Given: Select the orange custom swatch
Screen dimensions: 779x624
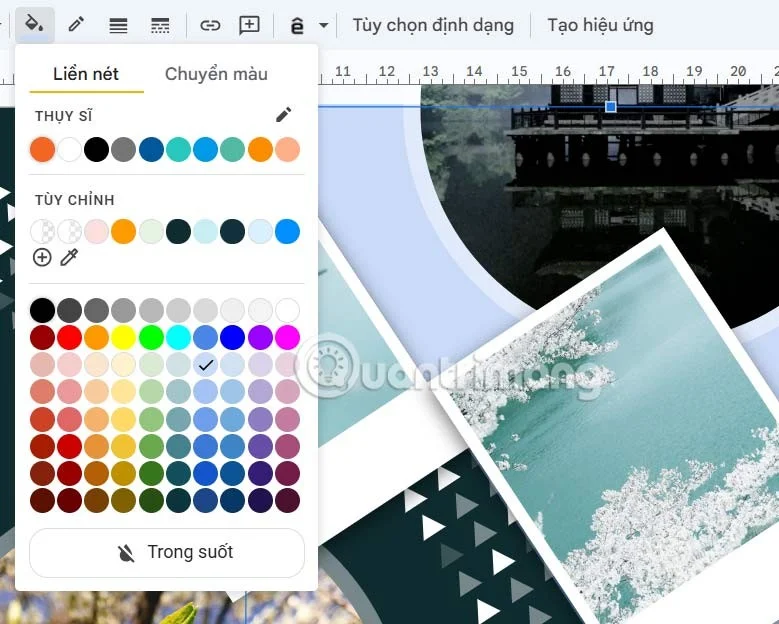Looking at the screenshot, I should [x=124, y=232].
